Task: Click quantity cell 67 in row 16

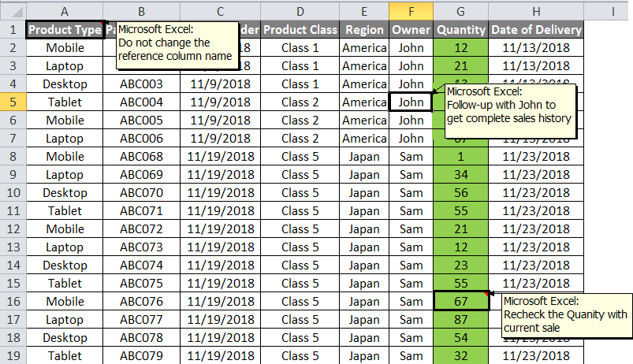Action: [x=460, y=302]
